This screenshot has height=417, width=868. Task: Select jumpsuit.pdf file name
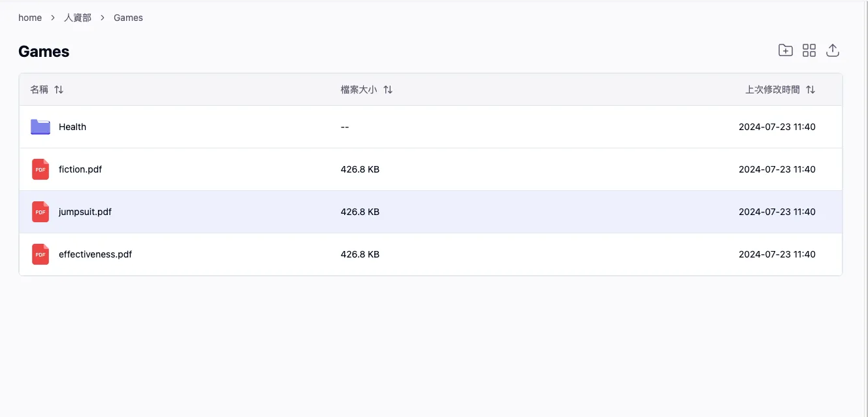85,212
